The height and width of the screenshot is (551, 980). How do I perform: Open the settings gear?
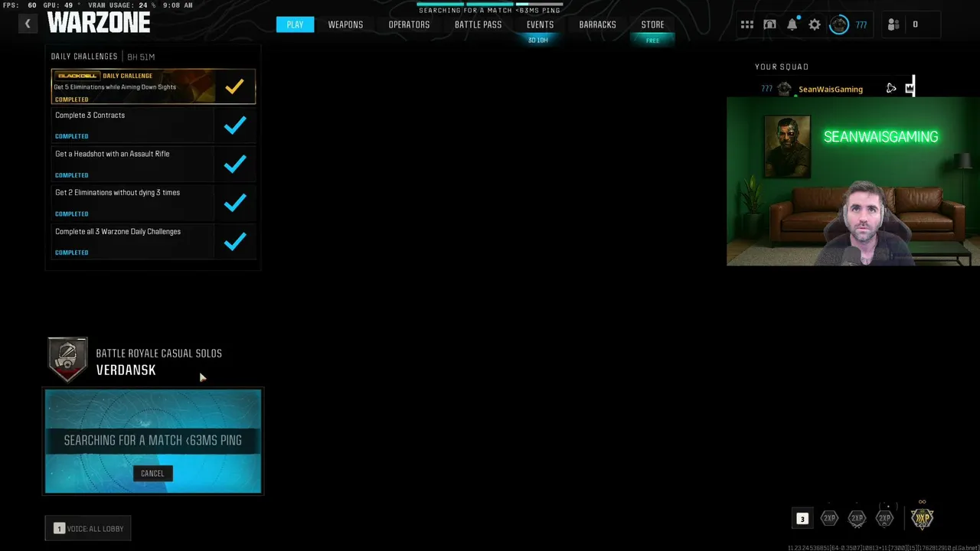[x=815, y=24]
